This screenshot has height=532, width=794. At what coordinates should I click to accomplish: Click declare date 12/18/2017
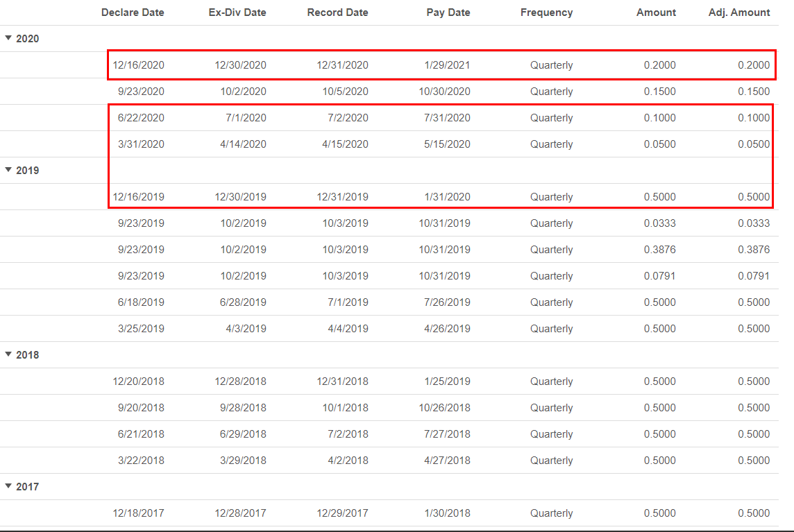pos(138,513)
